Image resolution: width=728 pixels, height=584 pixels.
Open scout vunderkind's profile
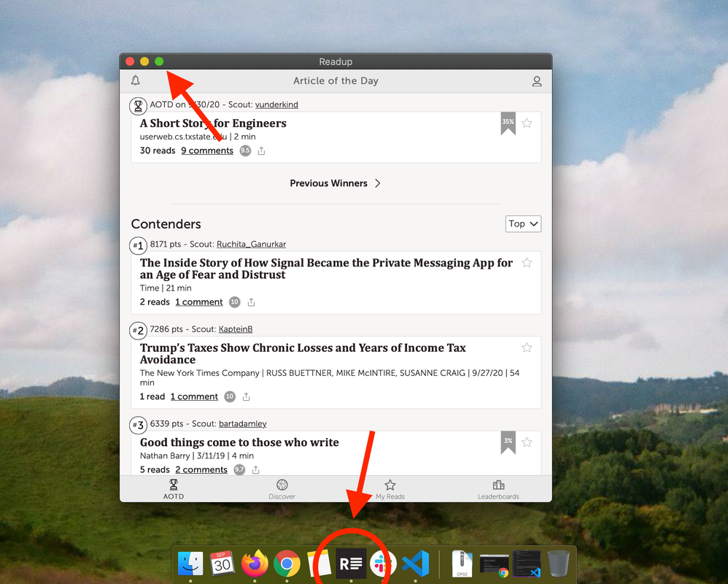(x=276, y=104)
